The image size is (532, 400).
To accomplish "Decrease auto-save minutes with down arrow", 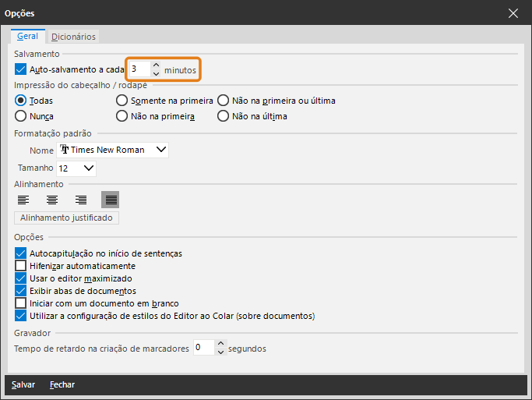I will point(156,73).
